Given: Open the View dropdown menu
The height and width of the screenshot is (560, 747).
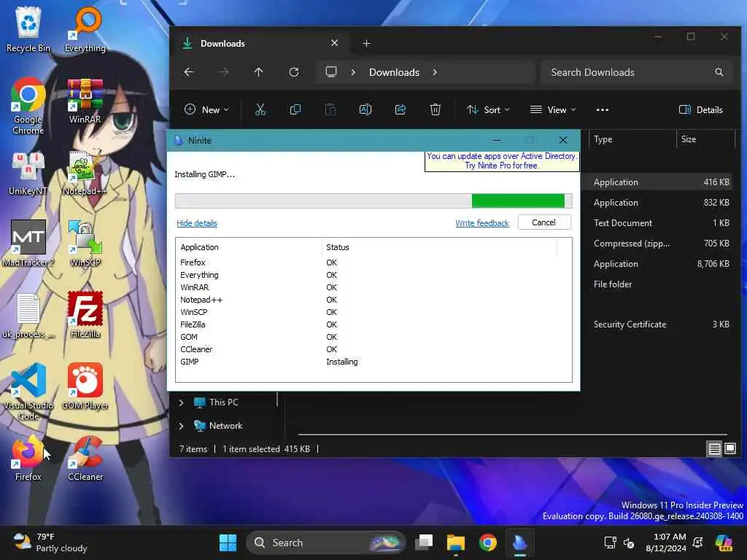Looking at the screenshot, I should coord(553,110).
